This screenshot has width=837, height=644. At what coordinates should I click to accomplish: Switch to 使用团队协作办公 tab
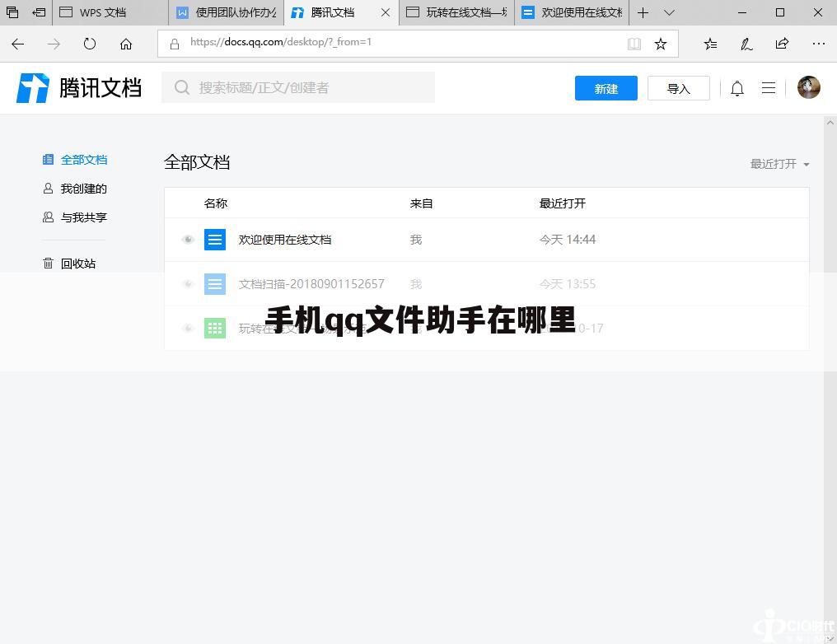click(226, 12)
